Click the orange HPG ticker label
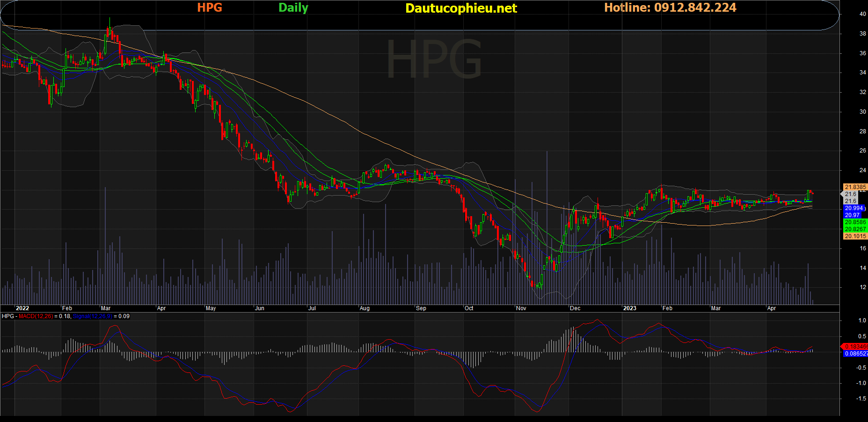Screen dimensions: 868x422 tap(209, 7)
